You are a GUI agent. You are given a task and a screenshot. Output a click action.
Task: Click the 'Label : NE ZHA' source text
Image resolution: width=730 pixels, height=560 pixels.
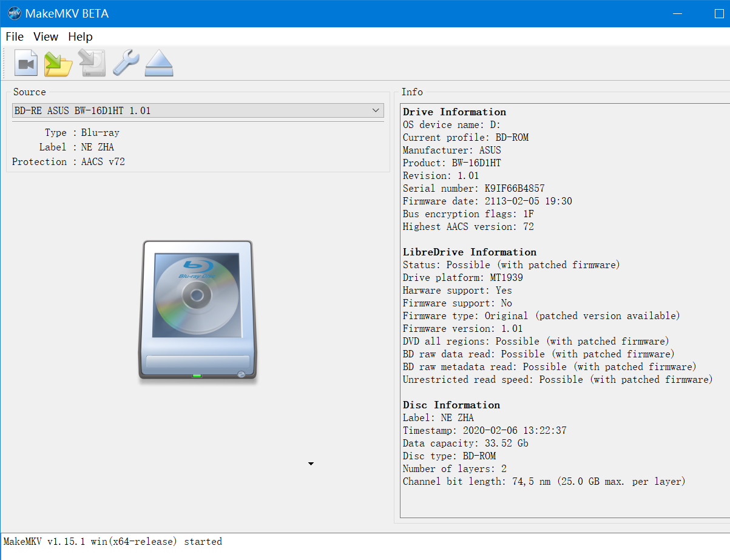click(x=76, y=147)
